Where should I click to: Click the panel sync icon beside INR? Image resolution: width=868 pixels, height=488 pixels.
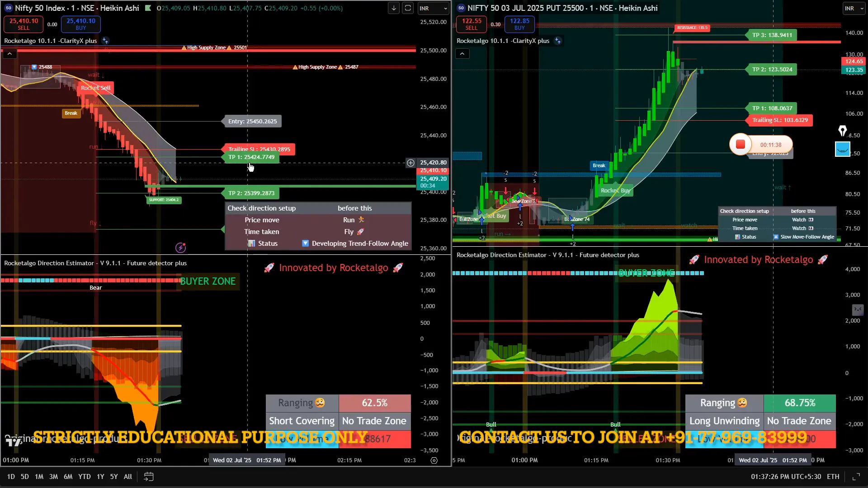coord(408,8)
